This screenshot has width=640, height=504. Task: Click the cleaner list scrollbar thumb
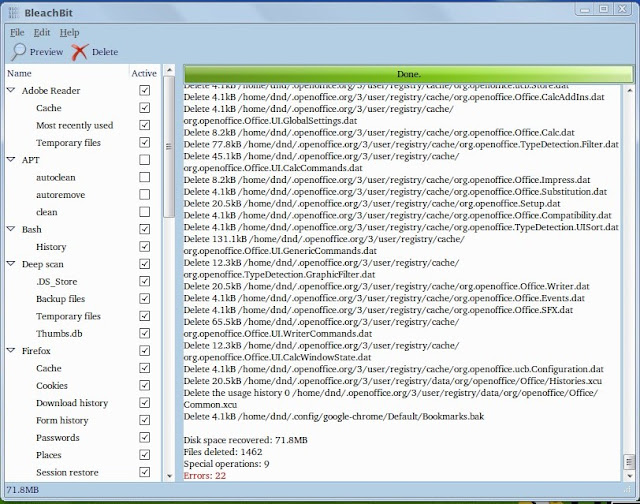[169, 147]
